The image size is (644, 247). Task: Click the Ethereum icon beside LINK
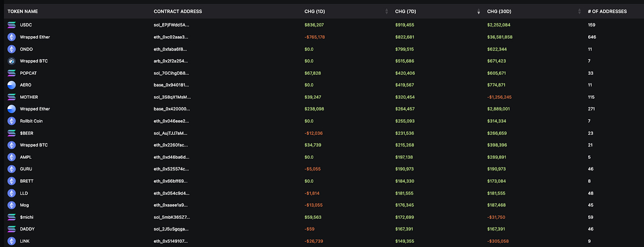11,241
